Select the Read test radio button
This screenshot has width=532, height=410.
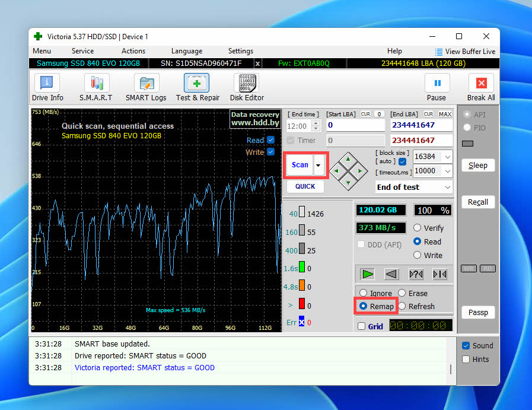click(x=418, y=241)
